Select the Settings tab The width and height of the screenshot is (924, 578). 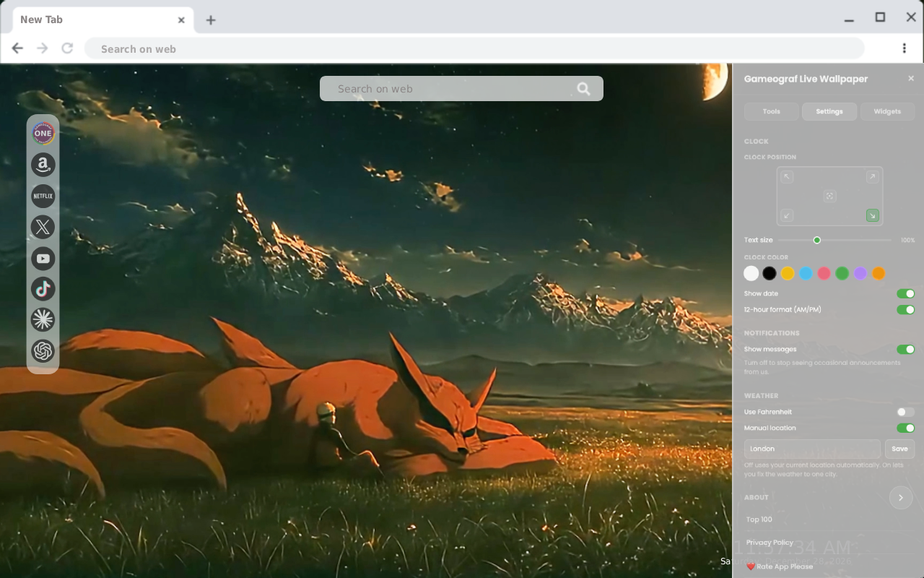coord(829,111)
